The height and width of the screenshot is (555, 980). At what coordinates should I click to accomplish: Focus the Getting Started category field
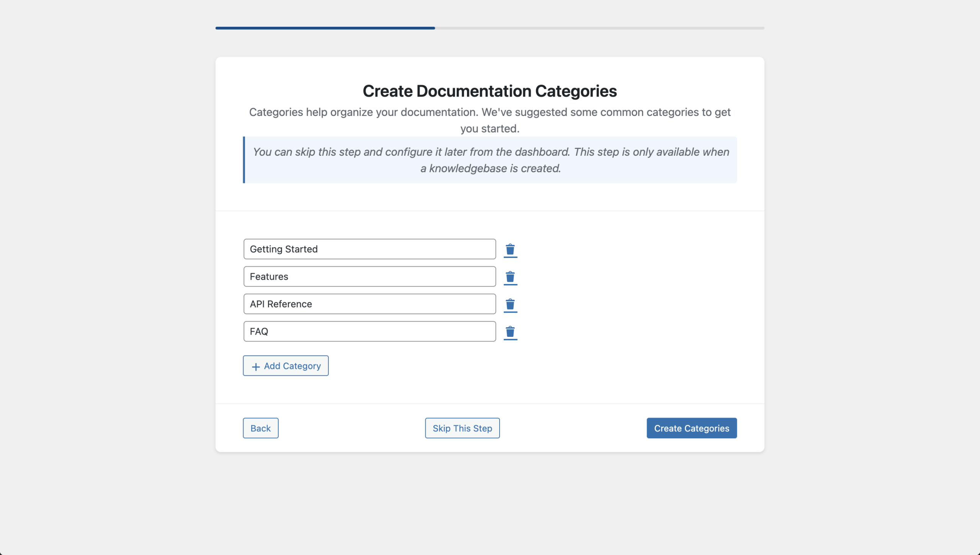tap(369, 249)
